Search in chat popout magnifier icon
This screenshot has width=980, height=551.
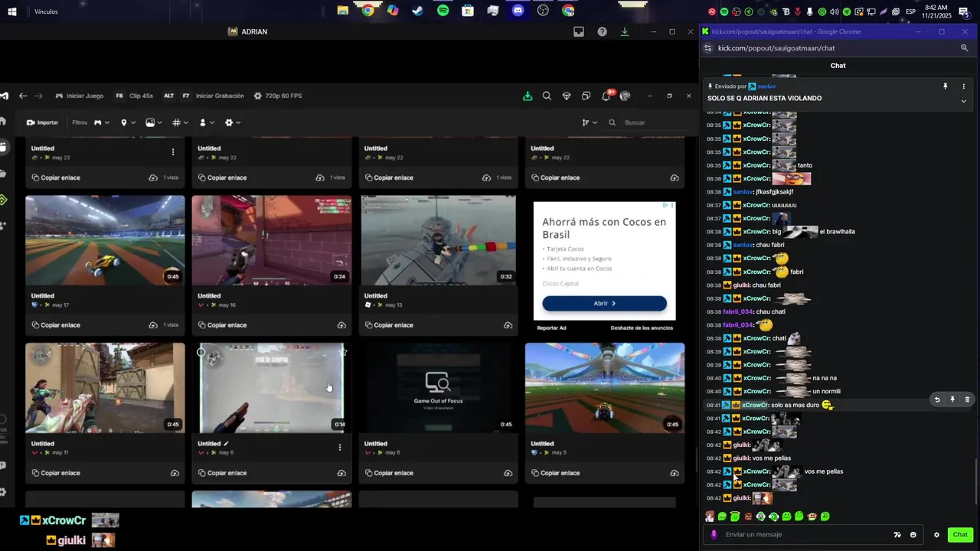pyautogui.click(x=964, y=48)
